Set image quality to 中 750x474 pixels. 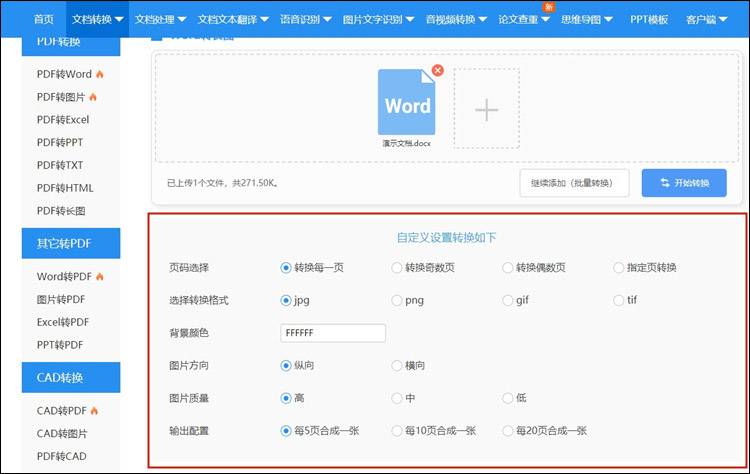click(x=397, y=398)
